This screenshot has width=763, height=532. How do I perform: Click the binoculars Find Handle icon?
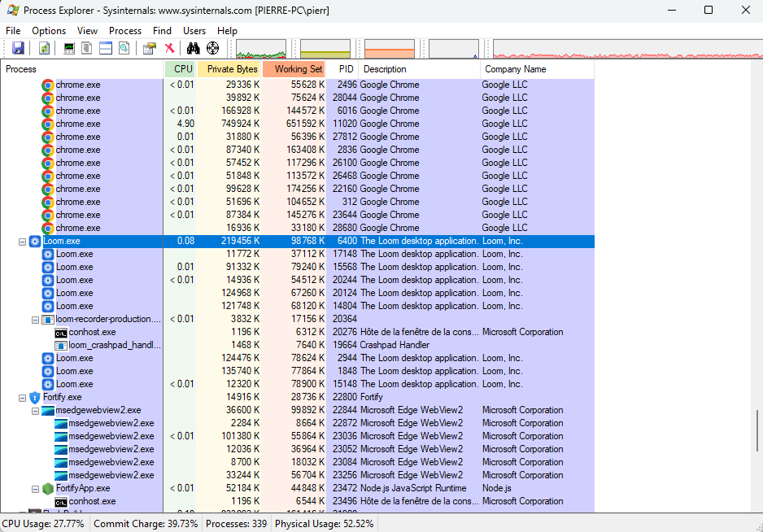pos(193,48)
